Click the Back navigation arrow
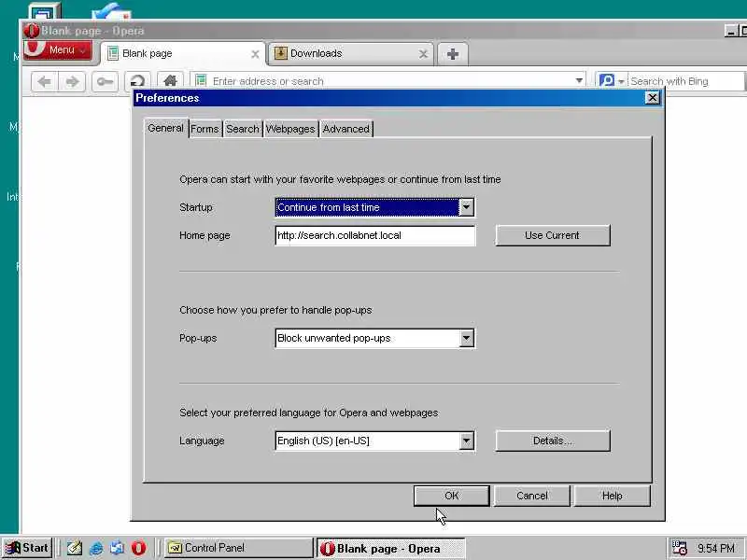 (x=44, y=81)
